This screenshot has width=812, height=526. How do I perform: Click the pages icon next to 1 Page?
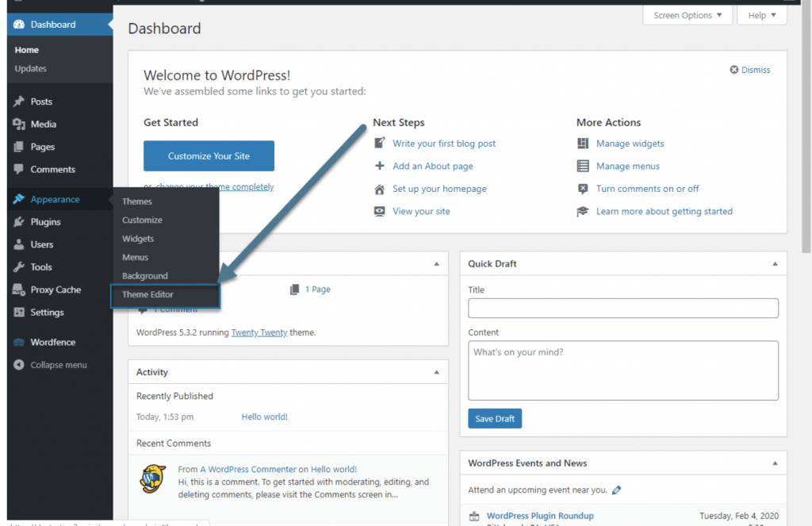(x=295, y=289)
